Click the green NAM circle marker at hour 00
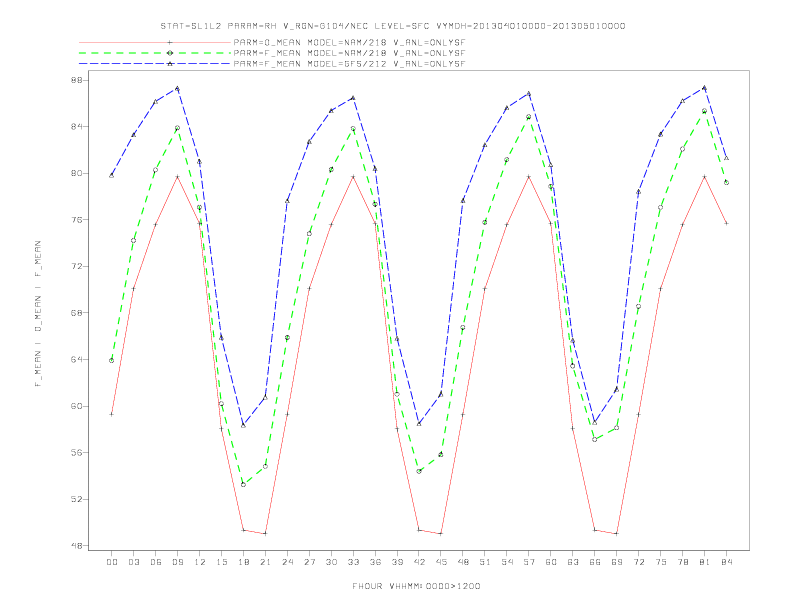792x612 pixels. pyautogui.click(x=112, y=361)
